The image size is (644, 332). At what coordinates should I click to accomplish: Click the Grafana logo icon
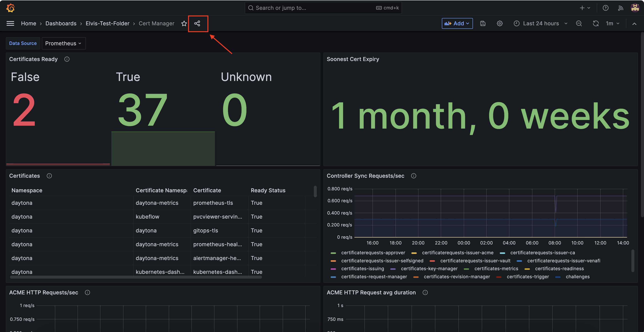pos(11,8)
